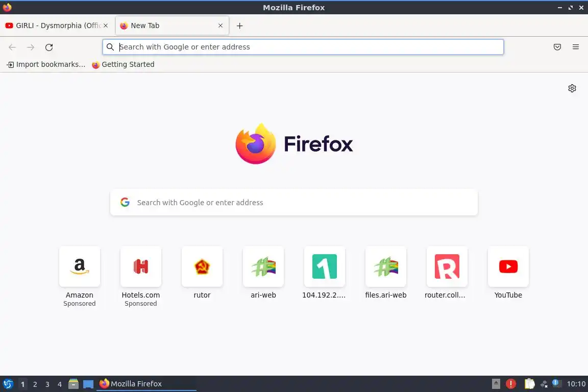This screenshot has height=392, width=588.
Task: Click the Import bookmarks bookmark item
Action: (x=46, y=64)
